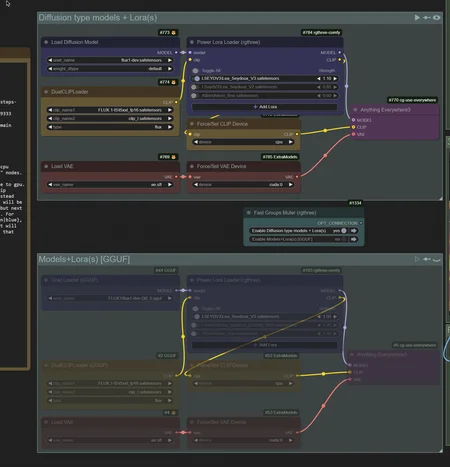Click the Add Lora button
This screenshot has width=450, height=467.
click(265, 107)
